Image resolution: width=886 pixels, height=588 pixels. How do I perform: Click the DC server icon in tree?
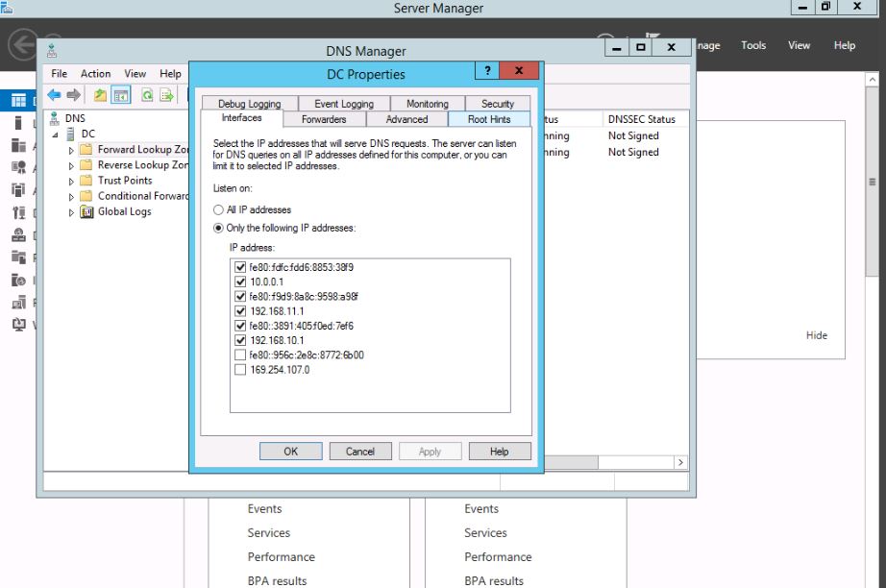coord(70,135)
